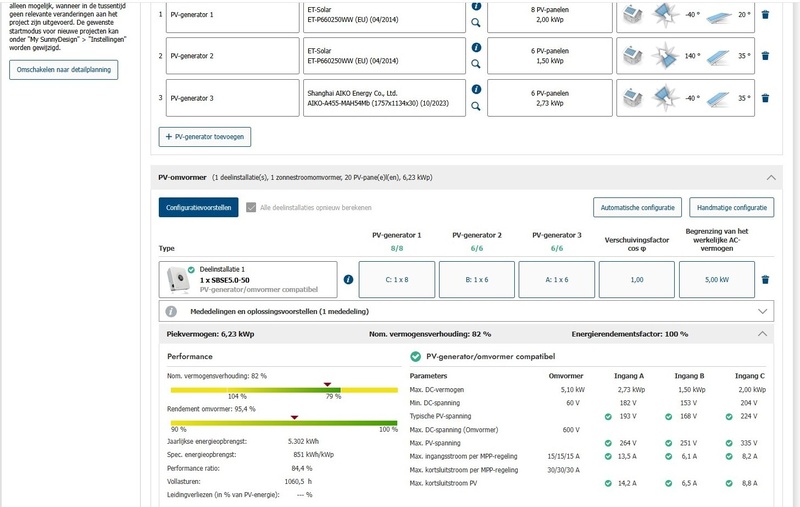Click 'PV-generator toevoegen' button

[x=206, y=136]
